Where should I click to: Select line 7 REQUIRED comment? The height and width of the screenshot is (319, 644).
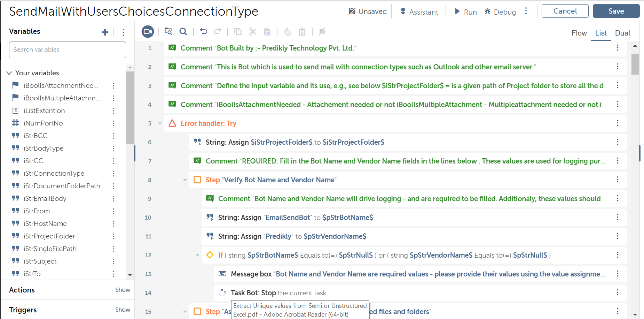pos(408,161)
